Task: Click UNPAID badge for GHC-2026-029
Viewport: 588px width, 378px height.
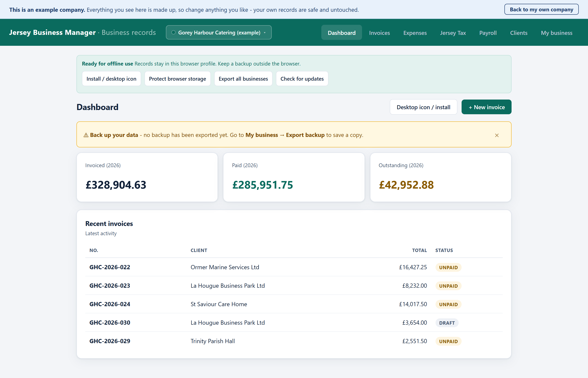Action: (448, 341)
